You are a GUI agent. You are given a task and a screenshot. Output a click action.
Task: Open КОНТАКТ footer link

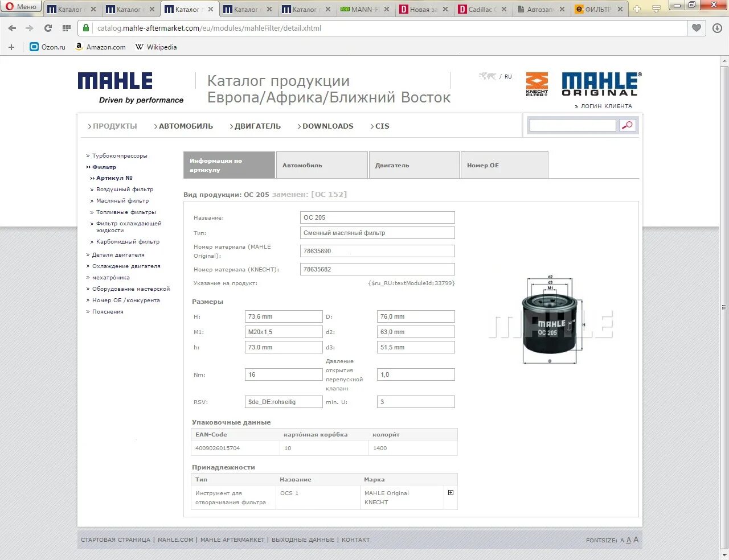click(355, 540)
